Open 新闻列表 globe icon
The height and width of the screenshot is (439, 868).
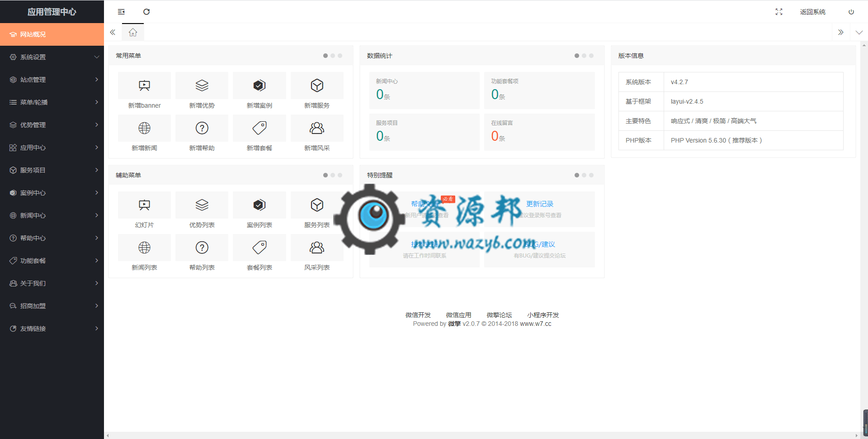point(144,248)
